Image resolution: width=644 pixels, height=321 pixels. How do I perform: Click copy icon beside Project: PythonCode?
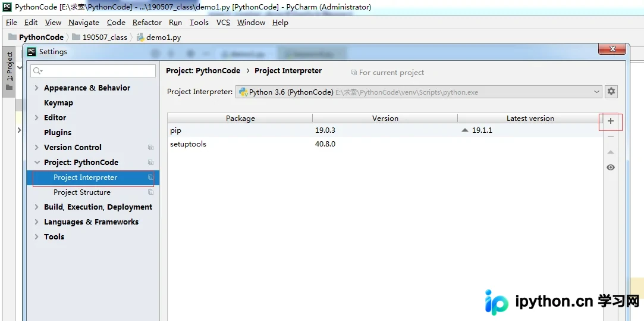[x=150, y=162]
